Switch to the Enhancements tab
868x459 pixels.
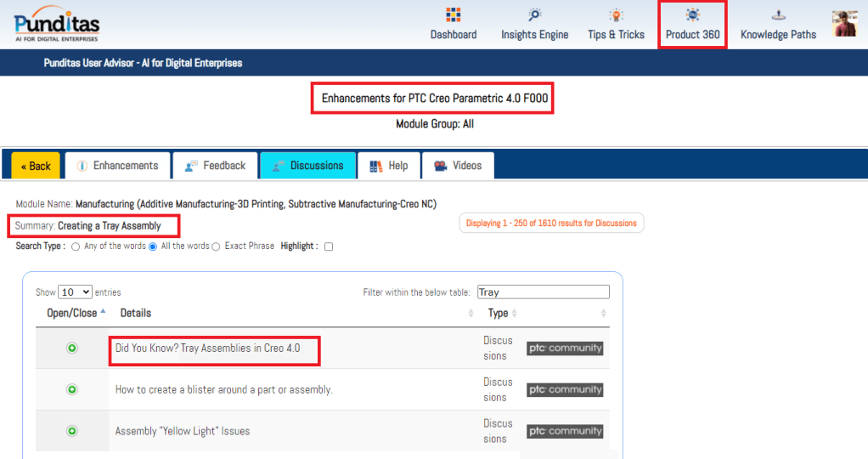[x=117, y=166]
